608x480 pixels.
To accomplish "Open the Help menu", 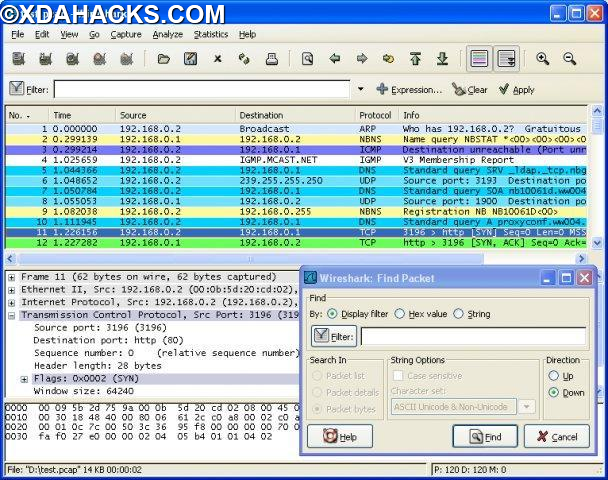I will pyautogui.click(x=247, y=35).
